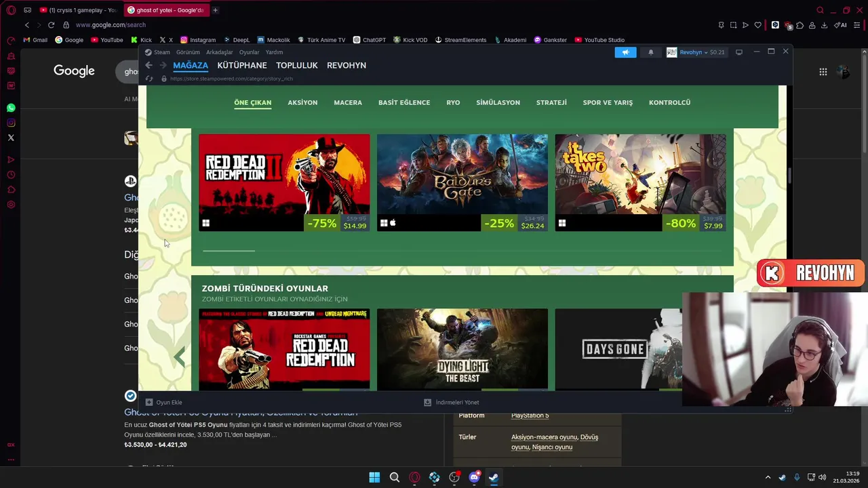Open Baldur's Gate store card
Screen dimensions: 868x488
pos(462,182)
